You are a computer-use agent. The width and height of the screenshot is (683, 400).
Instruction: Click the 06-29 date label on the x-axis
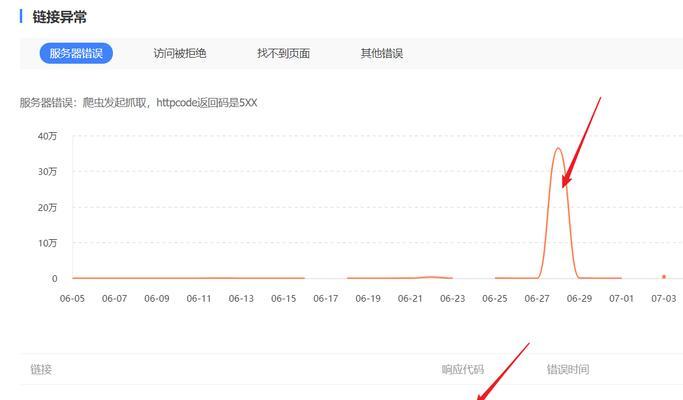[579, 298]
